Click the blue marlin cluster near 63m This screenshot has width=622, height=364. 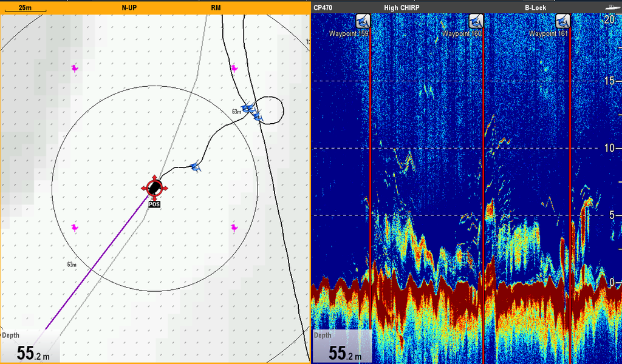click(251, 112)
